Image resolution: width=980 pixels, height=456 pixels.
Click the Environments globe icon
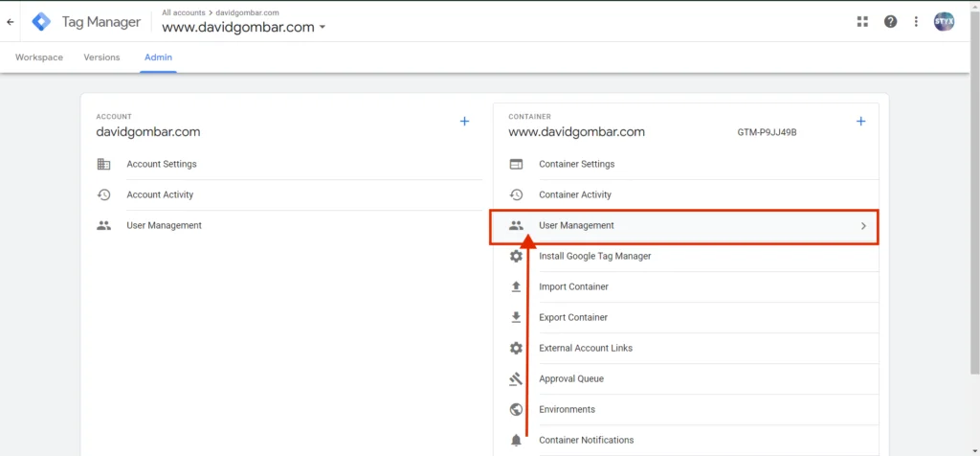[516, 409]
